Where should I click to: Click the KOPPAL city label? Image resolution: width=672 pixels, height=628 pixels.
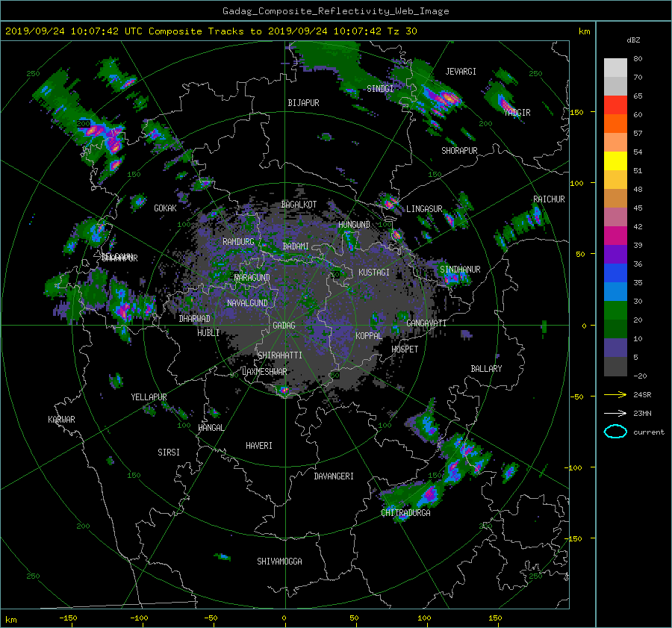369,336
